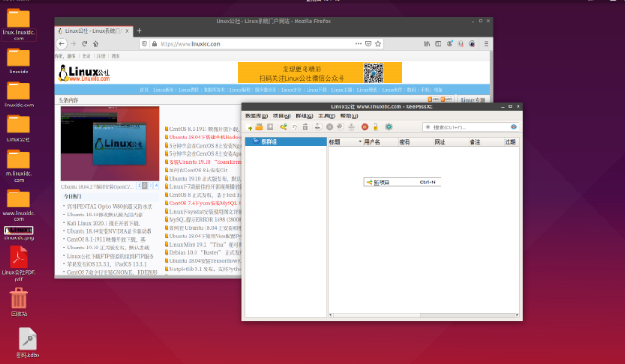This screenshot has height=364, width=625.
Task: Click the yellow WeChat QR banner
Action: click(x=319, y=72)
